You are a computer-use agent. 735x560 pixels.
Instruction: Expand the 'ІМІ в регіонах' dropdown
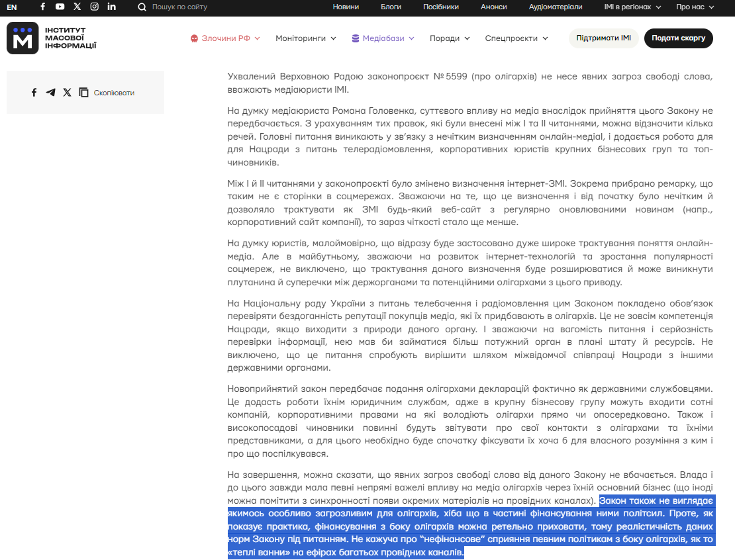click(632, 7)
